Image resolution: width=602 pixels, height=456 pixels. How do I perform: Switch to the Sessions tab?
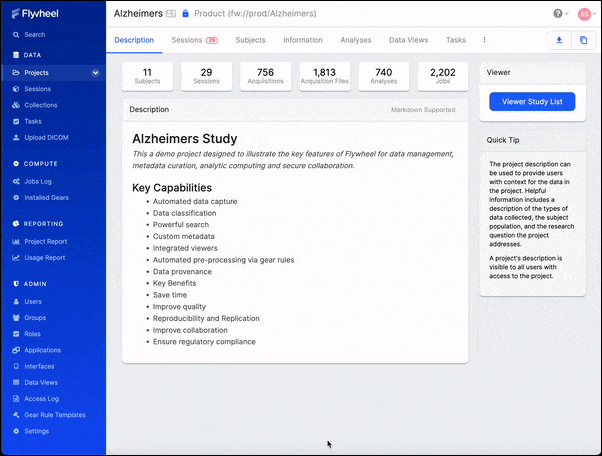195,40
